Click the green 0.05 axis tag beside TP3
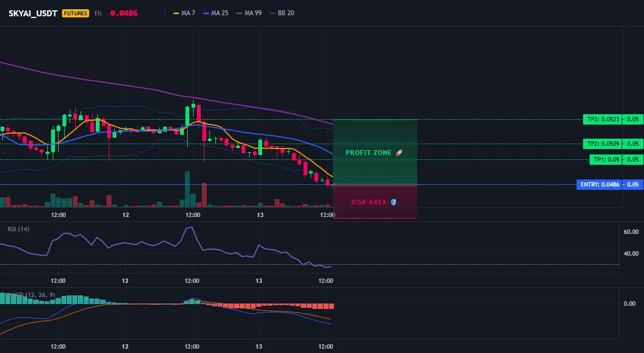644x353 pixels. (633, 120)
